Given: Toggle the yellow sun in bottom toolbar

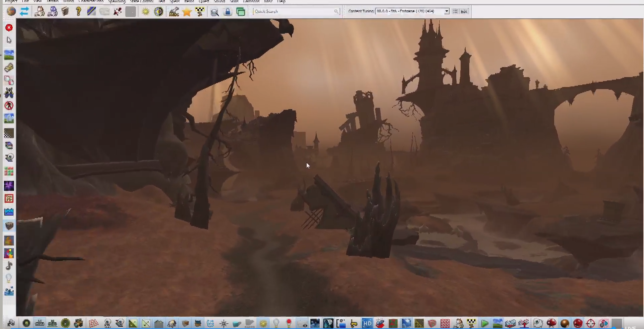Looking at the screenshot, I should click(263, 323).
